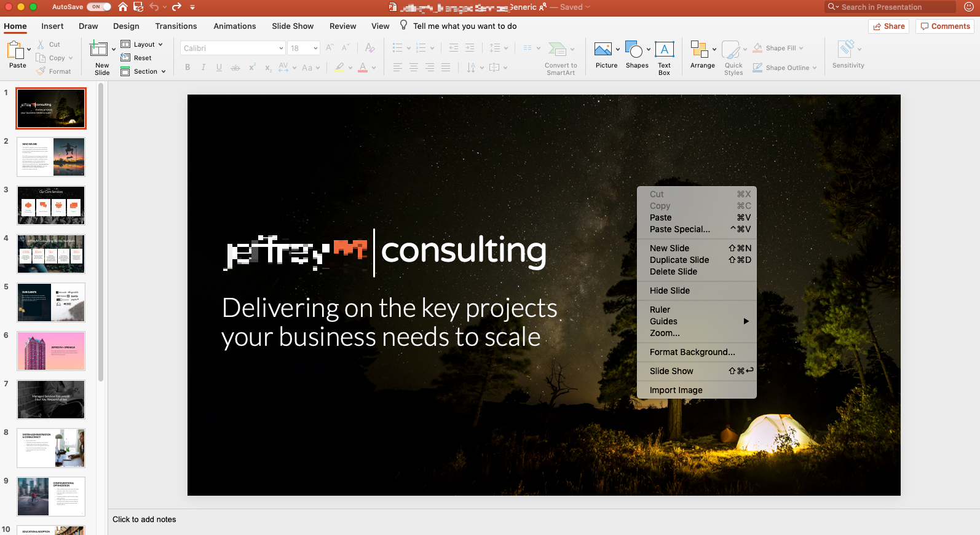Open the Shape Fill dropdown
This screenshot has width=980, height=535.
pos(801,48)
